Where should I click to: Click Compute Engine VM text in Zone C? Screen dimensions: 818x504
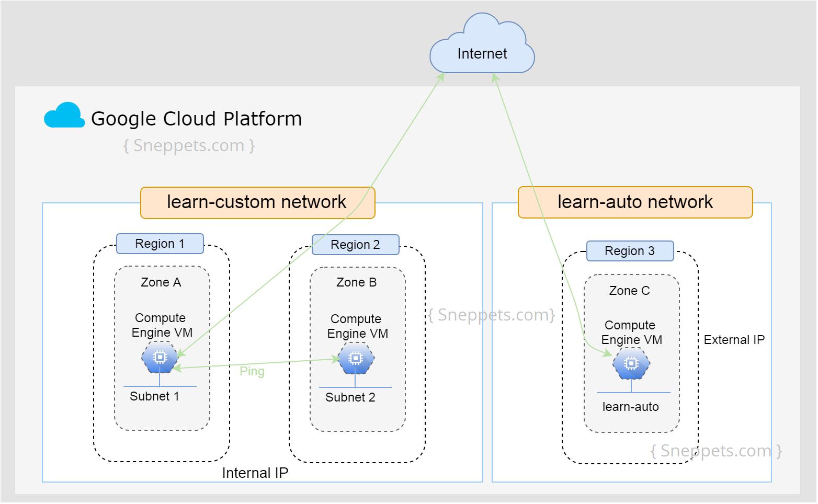[631, 333]
